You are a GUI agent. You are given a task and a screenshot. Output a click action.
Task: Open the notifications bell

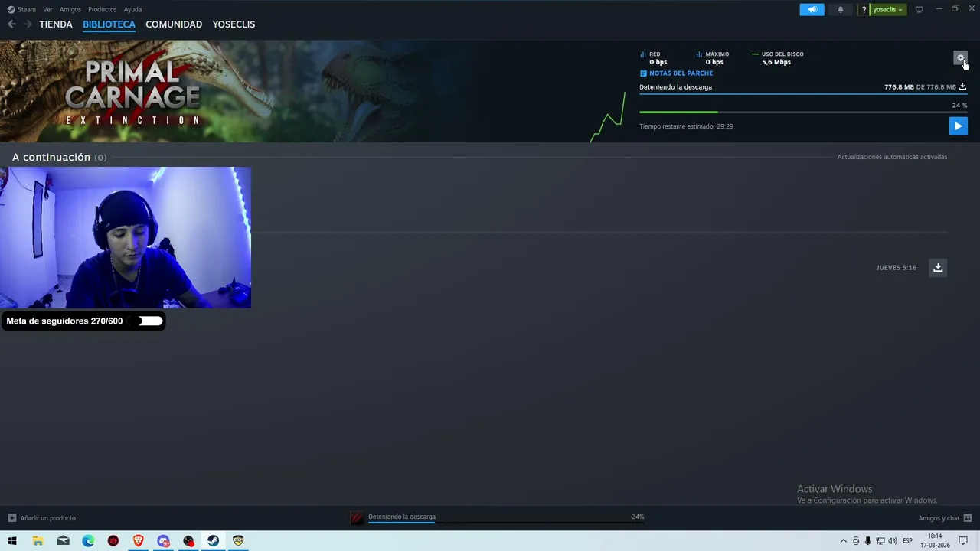pos(841,9)
